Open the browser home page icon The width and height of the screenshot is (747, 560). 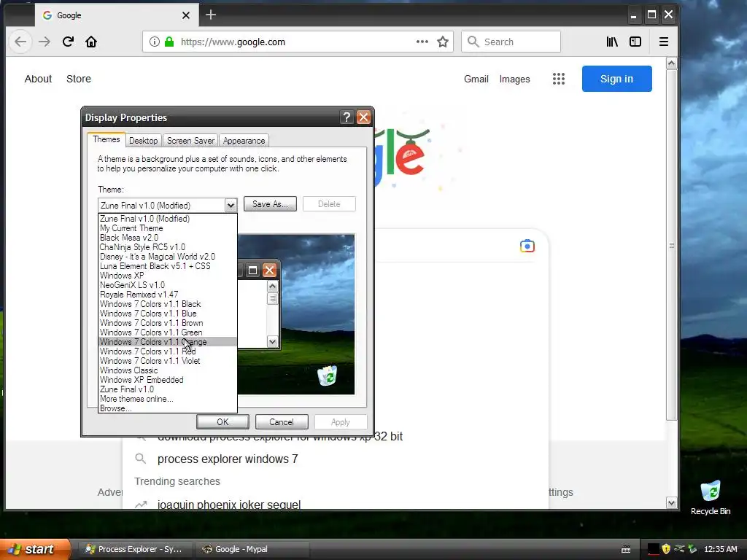point(91,42)
